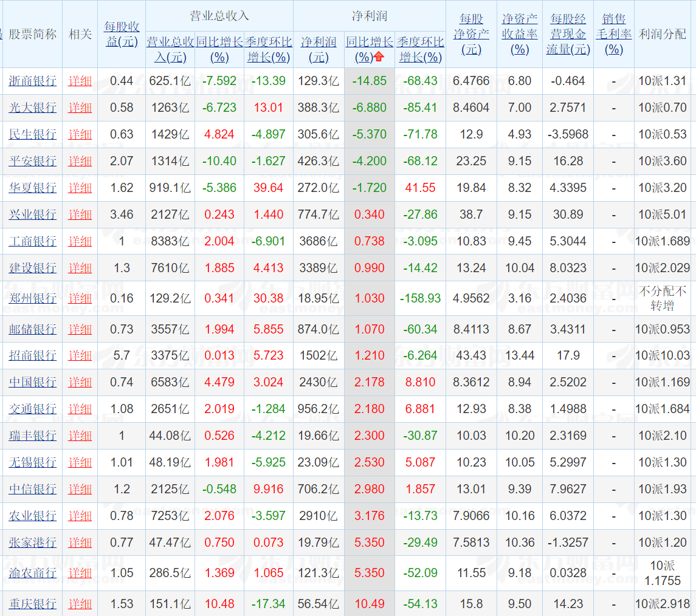This screenshot has height=616, width=696.
Task: Sort by 每股净资产(元) column header
Action: (x=471, y=34)
